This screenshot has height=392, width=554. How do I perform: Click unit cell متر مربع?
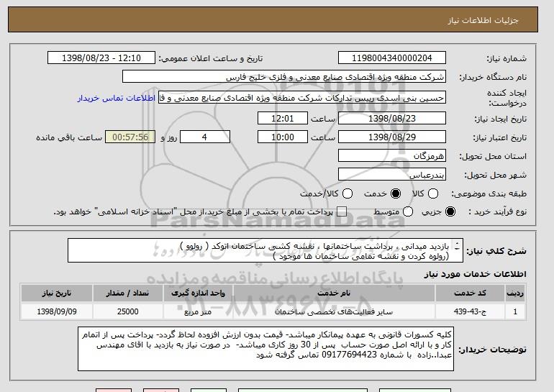(x=198, y=312)
